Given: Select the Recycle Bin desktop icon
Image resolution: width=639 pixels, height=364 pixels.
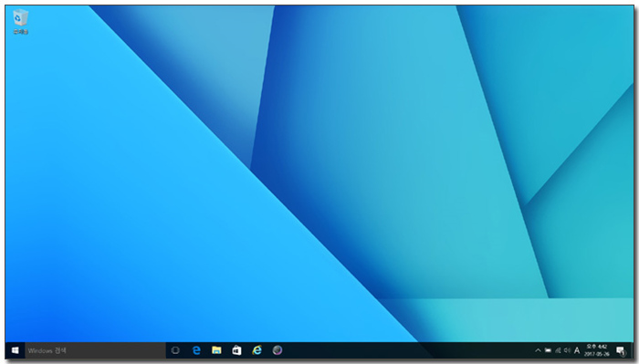Looking at the screenshot, I should pyautogui.click(x=20, y=23).
